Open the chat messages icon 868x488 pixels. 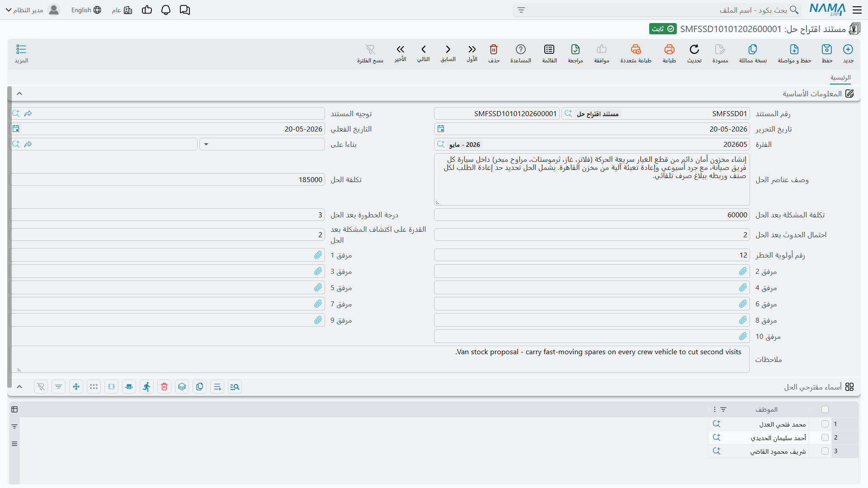pyautogui.click(x=185, y=10)
